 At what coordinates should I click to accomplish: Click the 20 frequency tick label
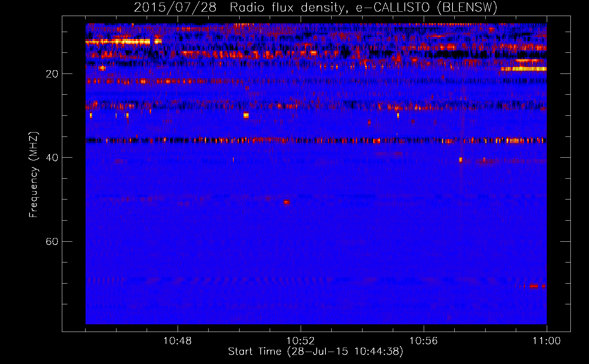coord(52,74)
